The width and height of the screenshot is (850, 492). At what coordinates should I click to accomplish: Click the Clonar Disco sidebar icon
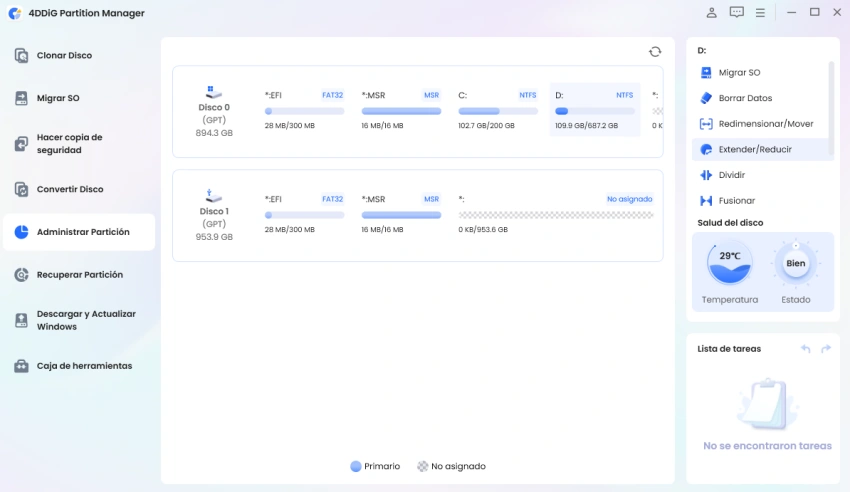tap(21, 55)
